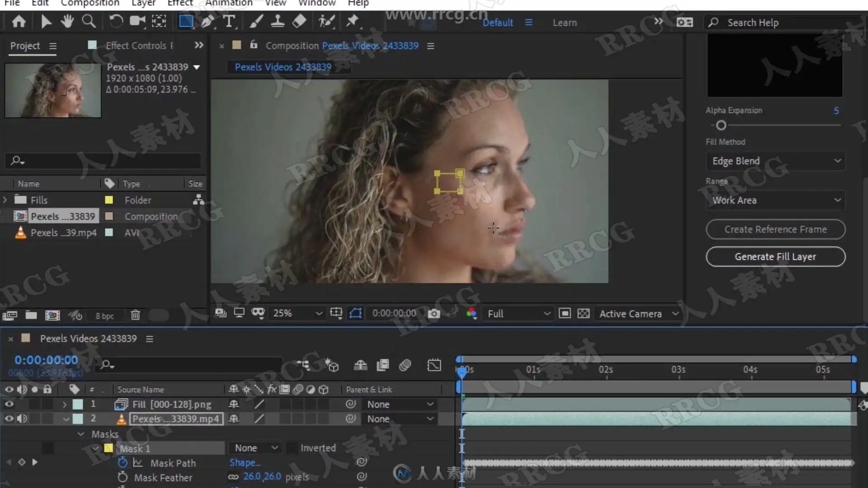Select the Puppet Pin tool
This screenshot has height=488, width=868.
pos(352,21)
